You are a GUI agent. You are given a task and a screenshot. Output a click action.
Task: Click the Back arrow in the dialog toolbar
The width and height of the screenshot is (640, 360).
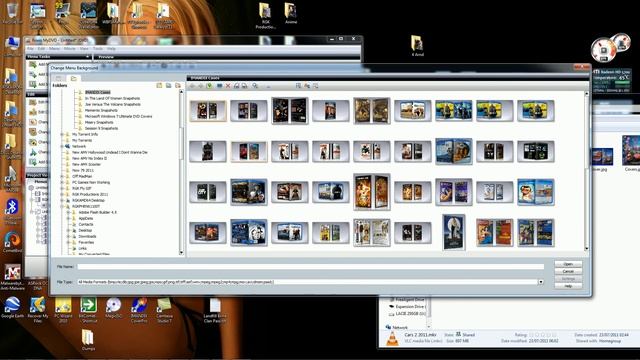192,86
